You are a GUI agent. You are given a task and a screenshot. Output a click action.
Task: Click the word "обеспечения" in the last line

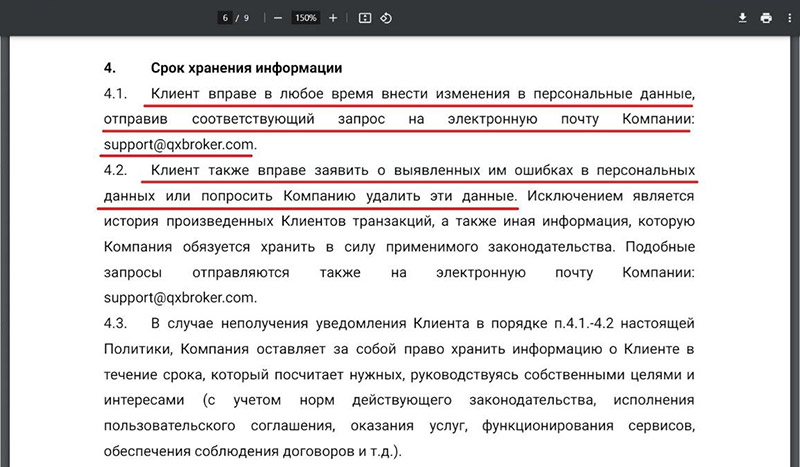click(146, 451)
